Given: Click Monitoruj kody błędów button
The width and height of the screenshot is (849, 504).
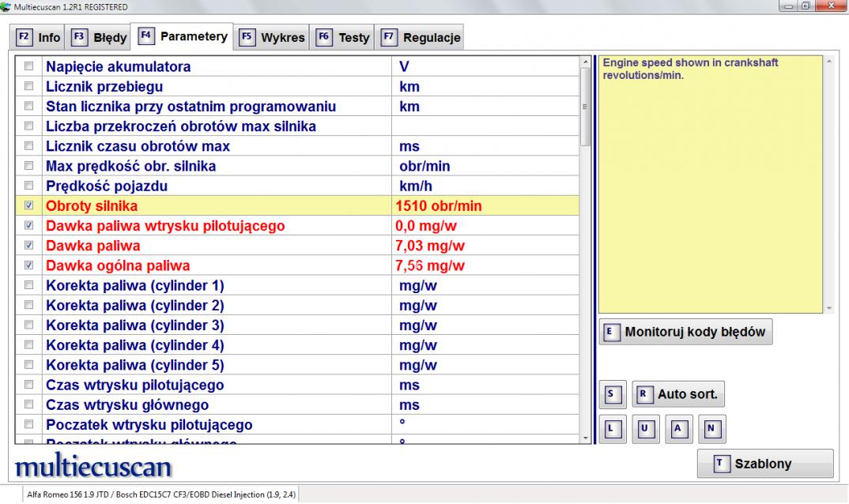Looking at the screenshot, I should click(685, 333).
